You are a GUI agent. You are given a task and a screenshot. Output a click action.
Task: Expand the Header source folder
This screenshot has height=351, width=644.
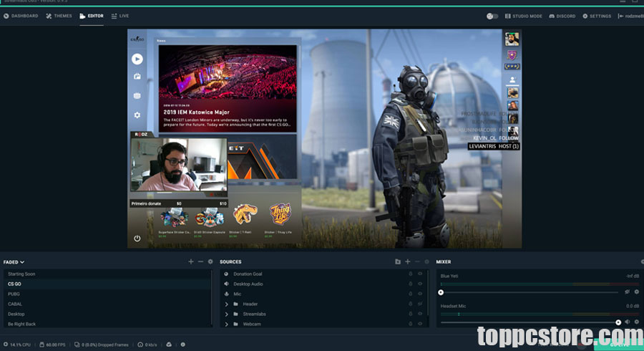pyautogui.click(x=226, y=304)
